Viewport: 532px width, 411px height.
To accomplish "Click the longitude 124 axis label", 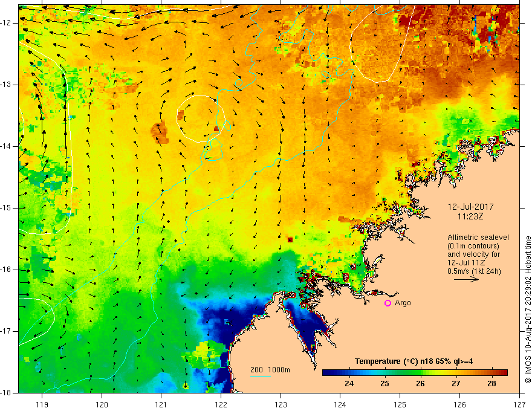I will (340, 404).
